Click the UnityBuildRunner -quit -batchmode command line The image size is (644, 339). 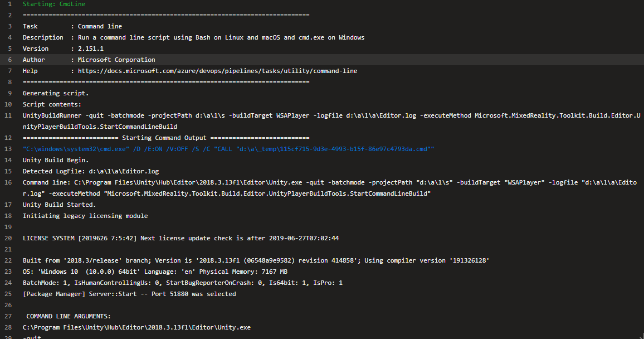point(331,121)
